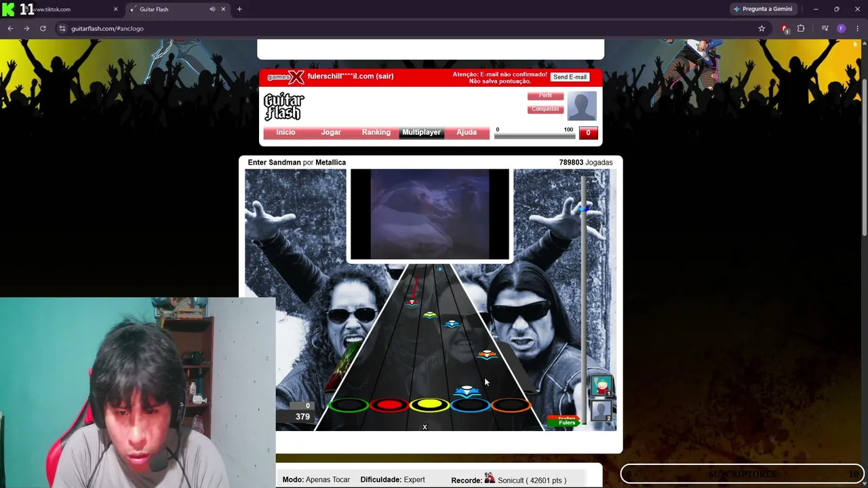Screen dimensions: 868x488
Task: Hit the orange fret button
Action: (511, 405)
